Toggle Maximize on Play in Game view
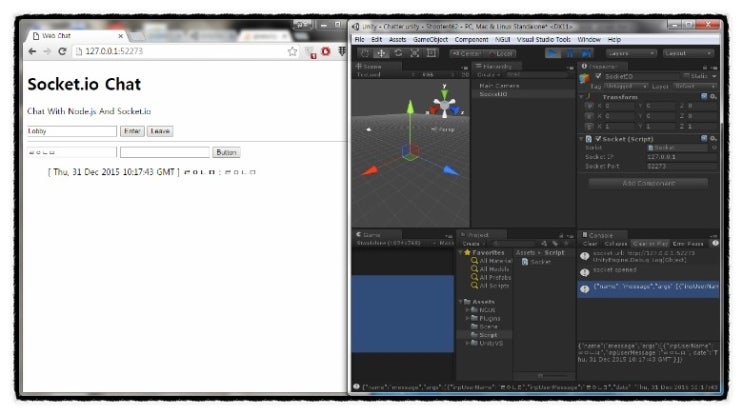 point(446,243)
